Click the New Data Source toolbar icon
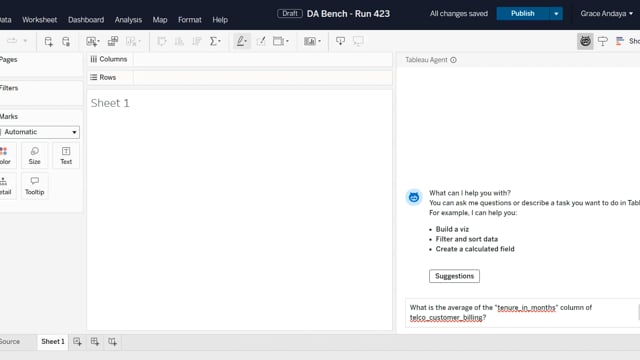 (x=48, y=41)
